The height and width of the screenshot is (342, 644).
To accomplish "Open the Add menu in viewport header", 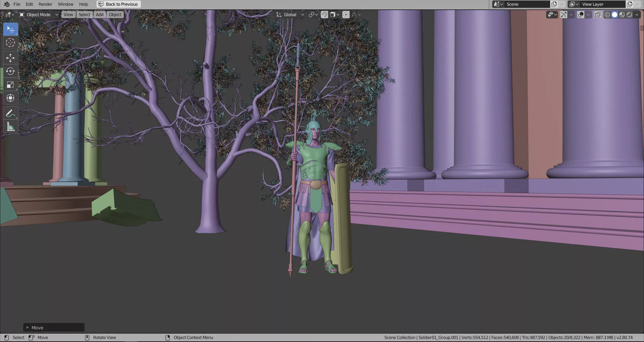I will point(100,15).
